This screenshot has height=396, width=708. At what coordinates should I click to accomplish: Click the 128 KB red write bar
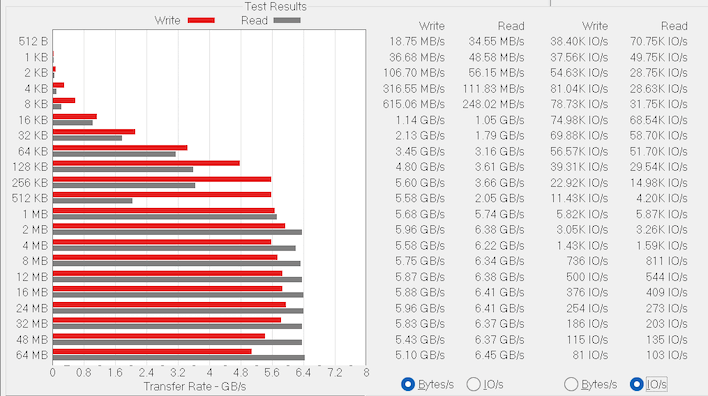146,163
